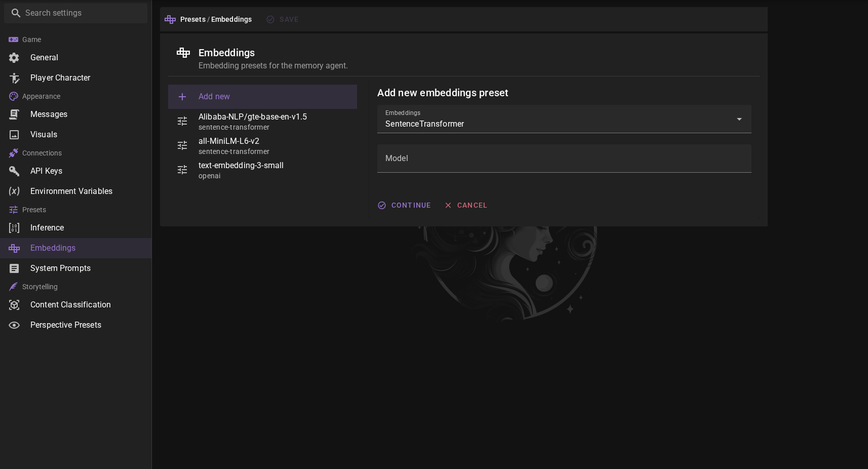Open text-embedding-3-small openai preset
This screenshot has height=469, width=868.
[262, 170]
